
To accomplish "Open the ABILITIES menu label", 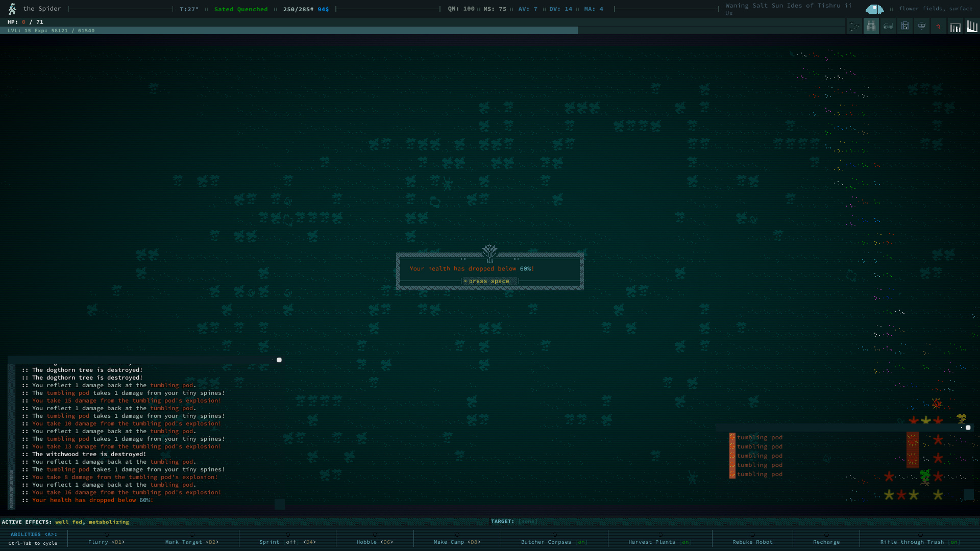I will pyautogui.click(x=34, y=534).
